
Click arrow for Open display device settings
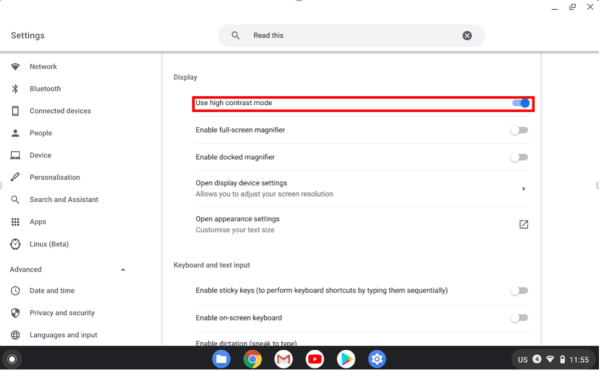pos(523,189)
